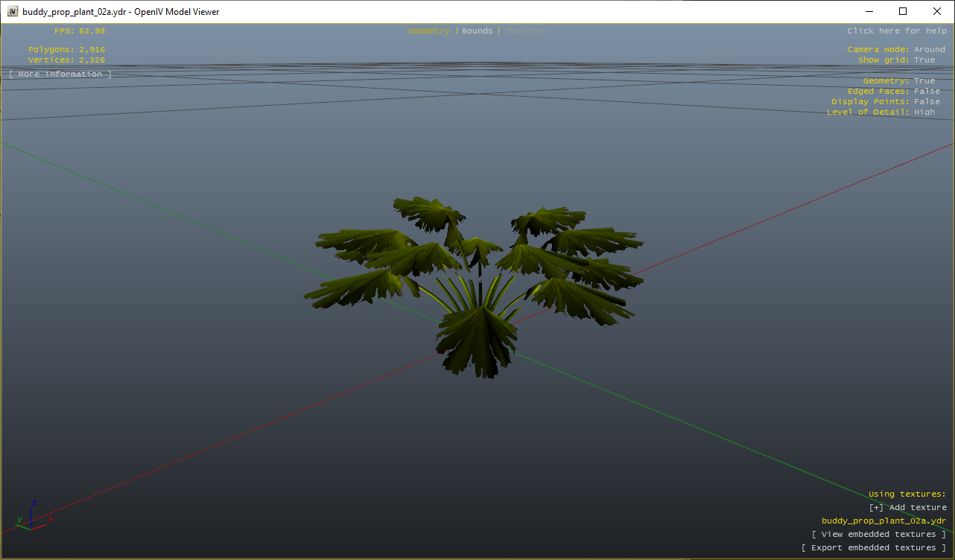This screenshot has height=560, width=955.
Task: Click Export embedded textures
Action: click(x=874, y=548)
